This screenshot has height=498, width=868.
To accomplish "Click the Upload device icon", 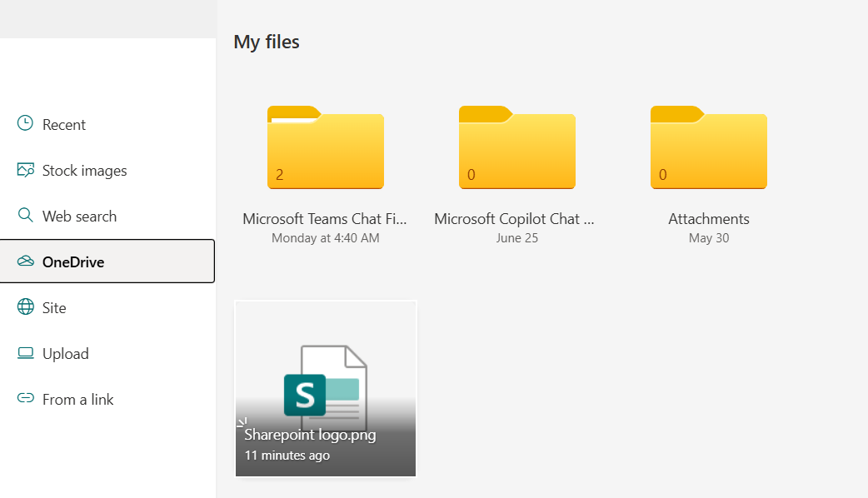I will coord(25,353).
